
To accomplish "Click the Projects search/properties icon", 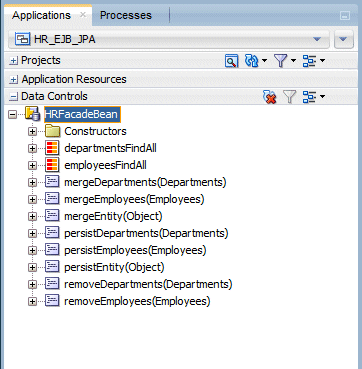I will tap(231, 61).
